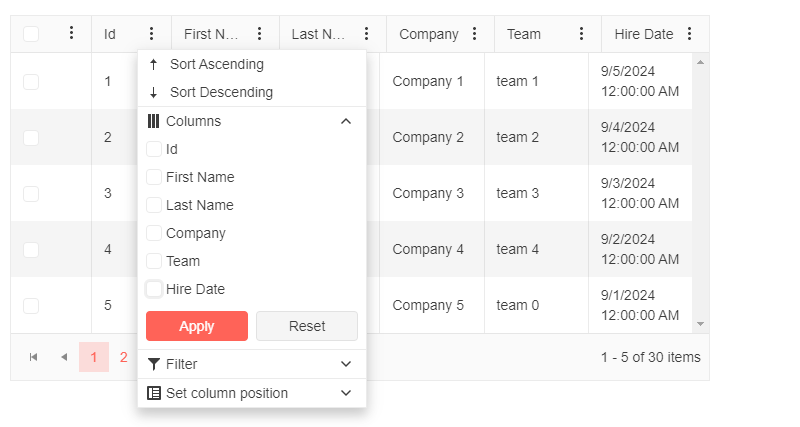Toggle the First Name column checkbox

[x=154, y=177]
